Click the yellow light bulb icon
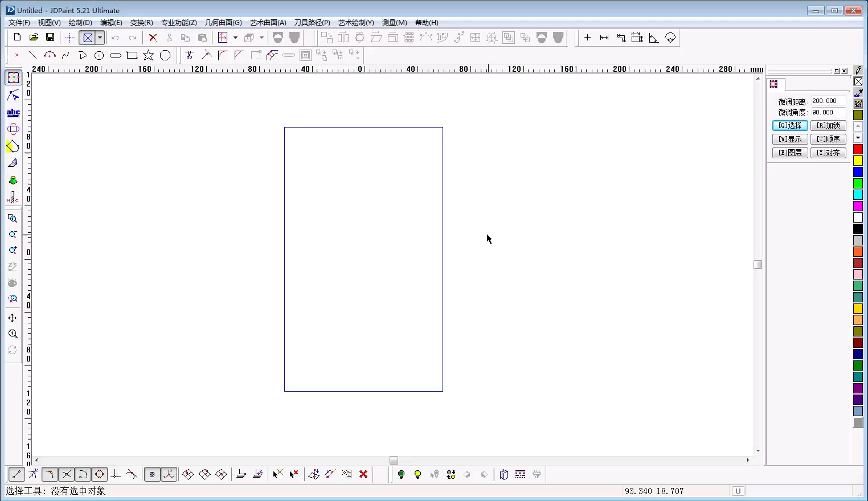Image resolution: width=868 pixels, height=501 pixels. pyautogui.click(x=417, y=474)
